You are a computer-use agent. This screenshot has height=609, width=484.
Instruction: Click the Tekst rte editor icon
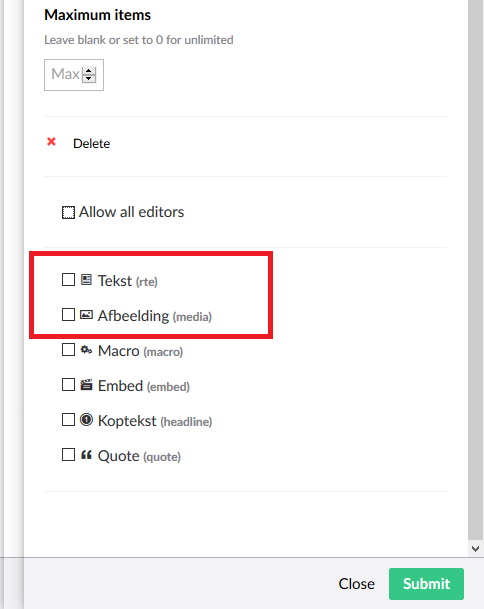pyautogui.click(x=86, y=280)
